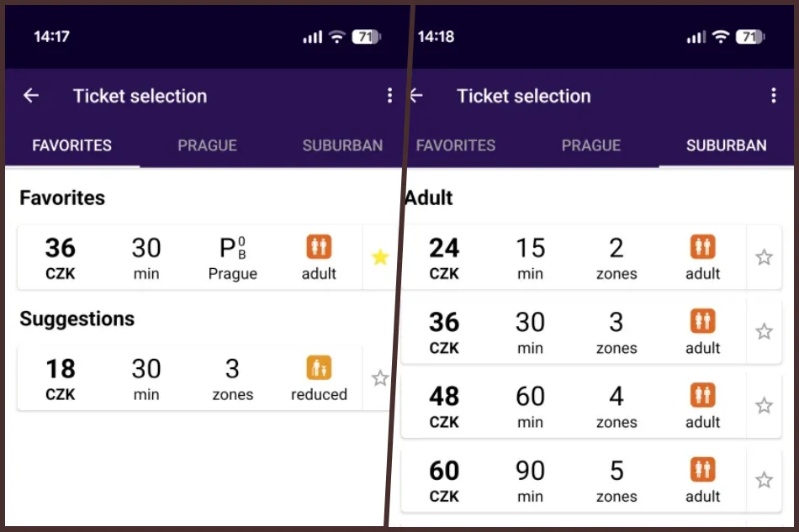Select the 48 CZK 60 min ticket
The height and width of the screenshot is (532, 799).
point(572,406)
